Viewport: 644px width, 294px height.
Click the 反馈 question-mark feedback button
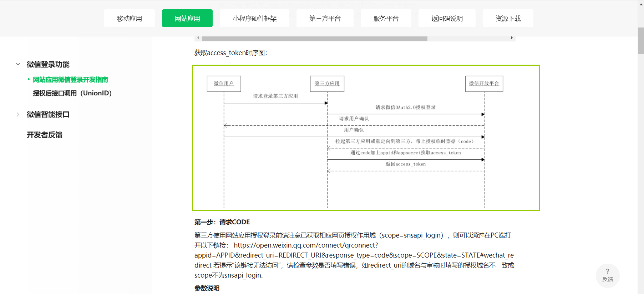click(608, 275)
